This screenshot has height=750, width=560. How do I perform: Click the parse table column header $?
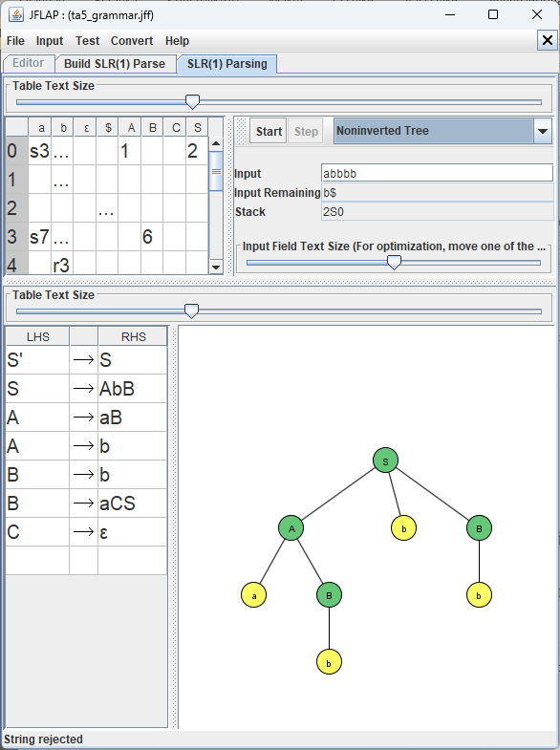point(107,128)
